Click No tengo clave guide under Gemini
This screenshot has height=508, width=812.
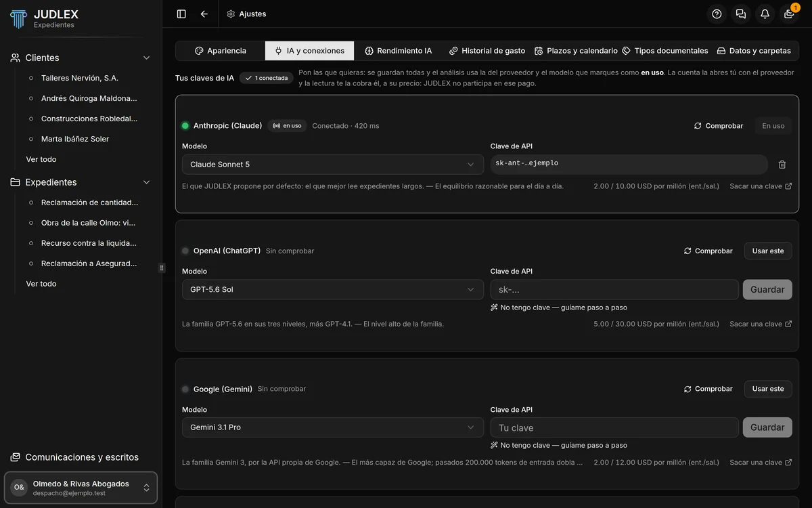coord(559,446)
